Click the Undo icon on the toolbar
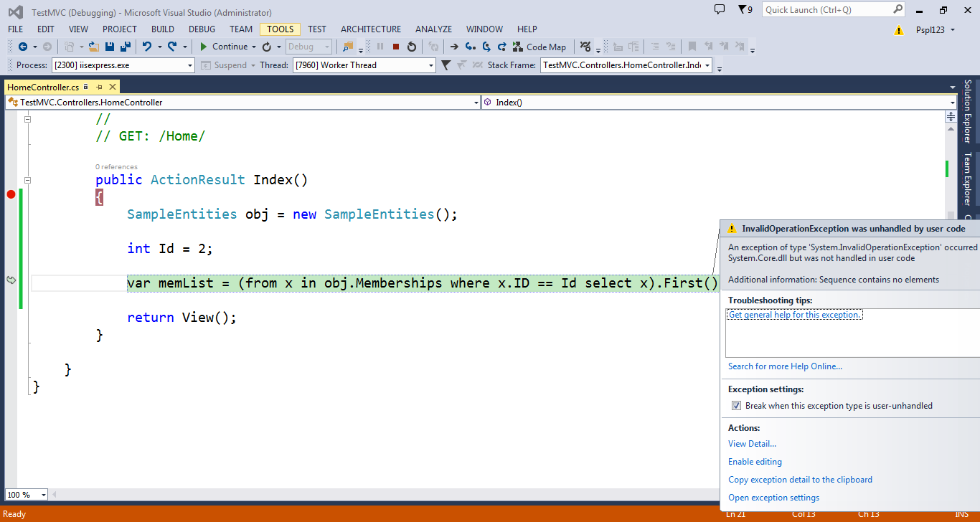980x522 pixels. [x=149, y=47]
